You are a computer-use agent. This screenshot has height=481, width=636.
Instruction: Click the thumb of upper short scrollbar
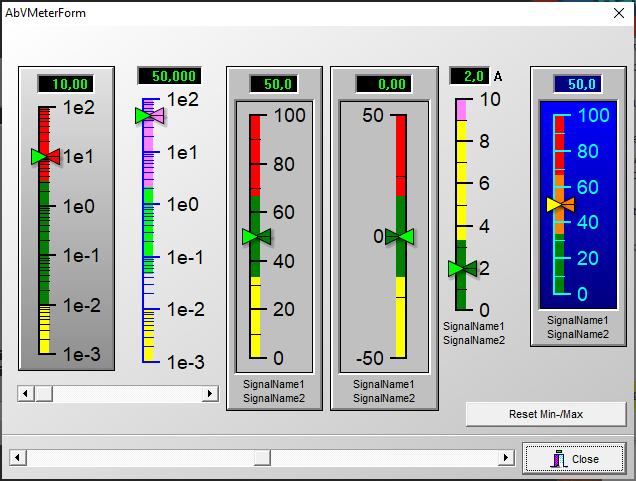pyautogui.click(x=44, y=393)
